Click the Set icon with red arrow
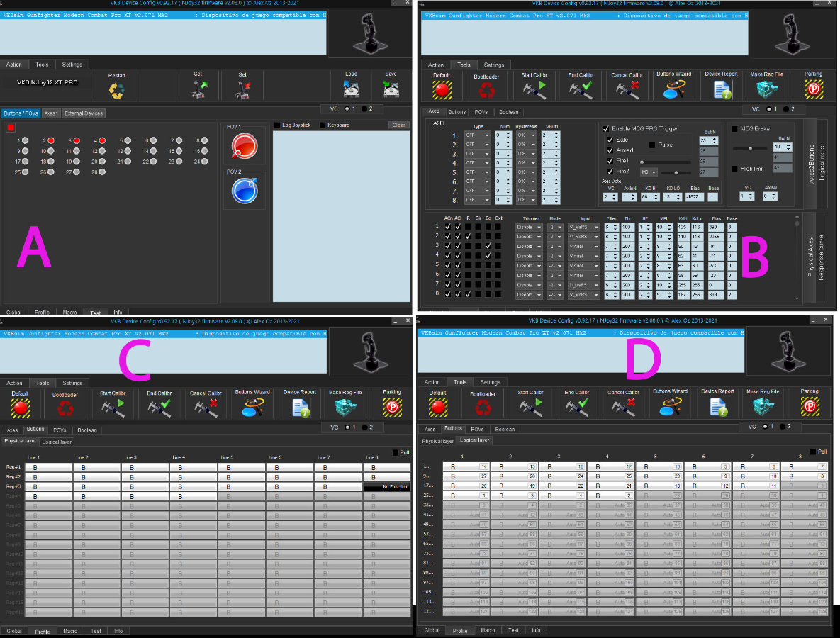Image resolution: width=840 pixels, height=638 pixels. pos(242,89)
